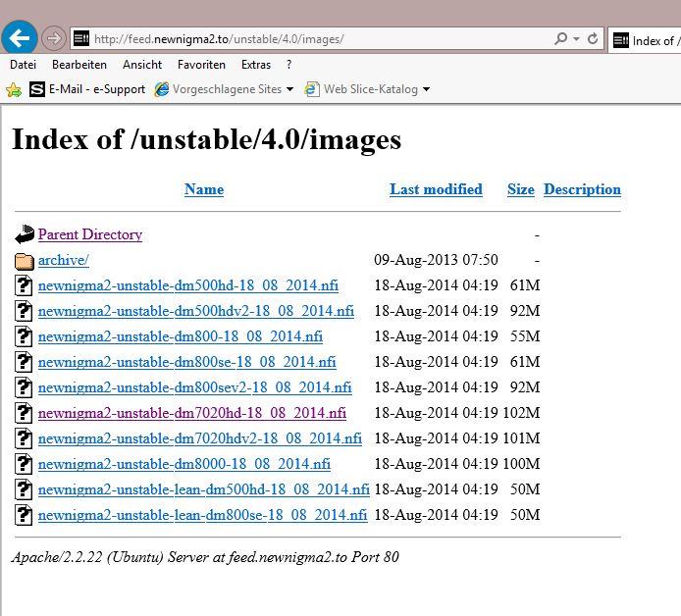Open the Ansicht menu
Image resolution: width=681 pixels, height=616 pixels.
(x=142, y=65)
